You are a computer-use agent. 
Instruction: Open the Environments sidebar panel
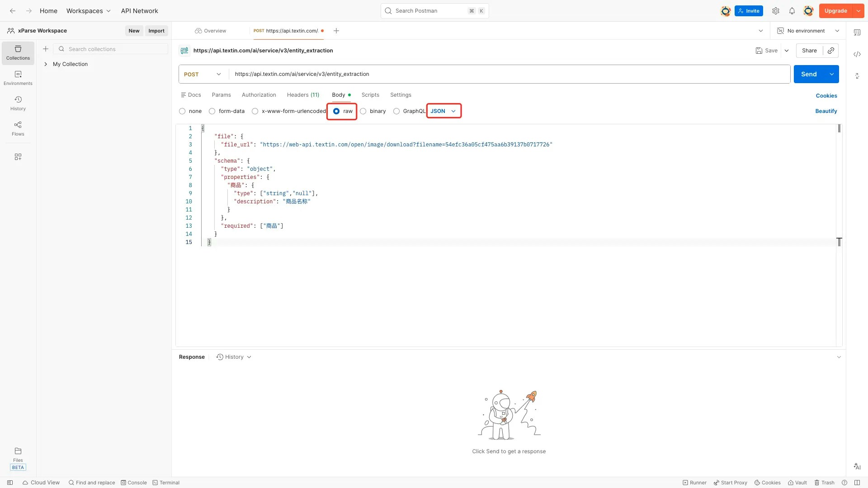click(18, 78)
